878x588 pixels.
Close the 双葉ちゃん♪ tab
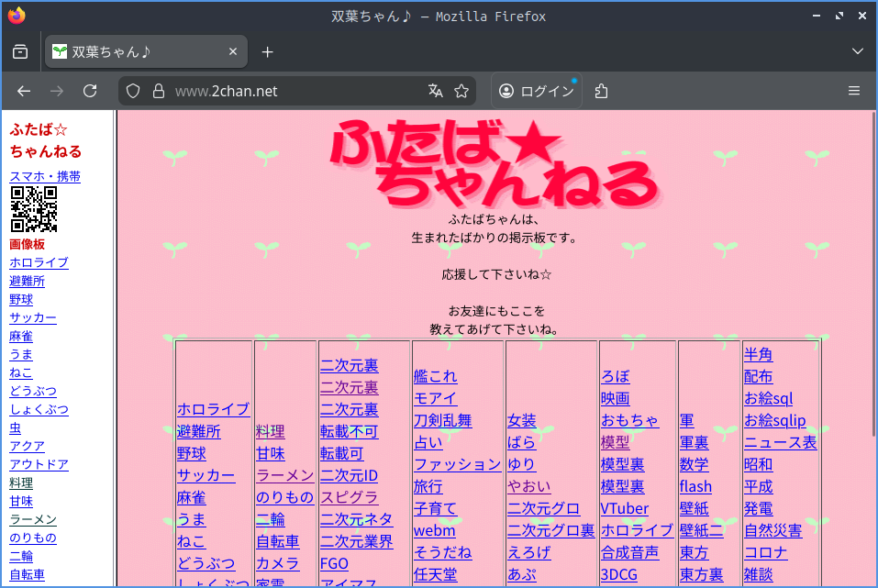coord(232,52)
